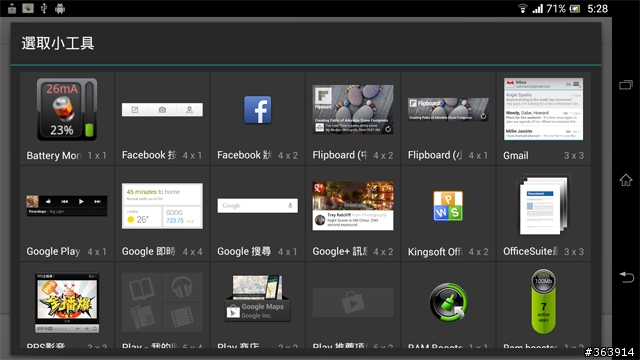
Task: Tap the Gmail label text
Action: click(516, 156)
